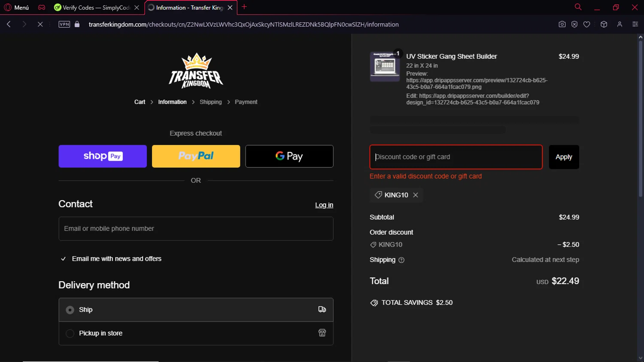Image resolution: width=644 pixels, height=362 pixels.
Task: Click the shipping truck icon
Action: pos(322,310)
